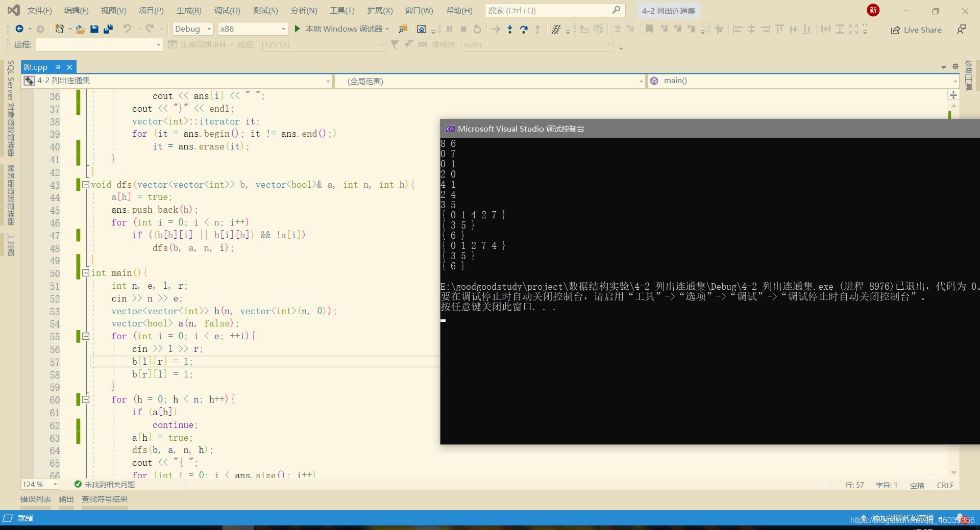This screenshot has width=980, height=530.
Task: Click the Show Next Statement arrow icon
Action: click(496, 29)
